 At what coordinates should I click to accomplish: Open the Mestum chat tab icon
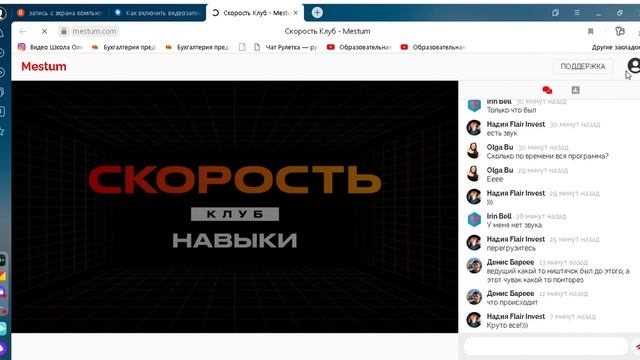coord(547,90)
